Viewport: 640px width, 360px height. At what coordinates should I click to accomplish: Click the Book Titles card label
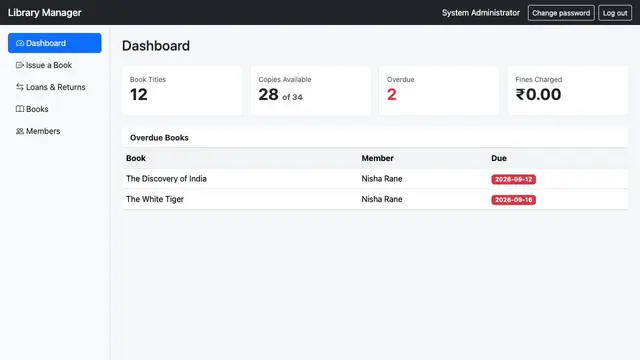[x=148, y=80]
